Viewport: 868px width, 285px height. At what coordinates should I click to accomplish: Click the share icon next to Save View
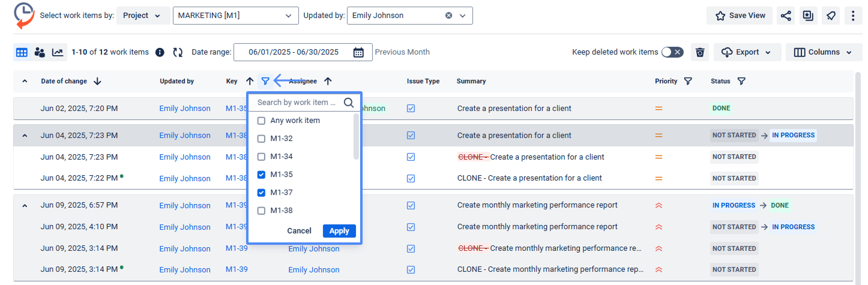pyautogui.click(x=785, y=16)
